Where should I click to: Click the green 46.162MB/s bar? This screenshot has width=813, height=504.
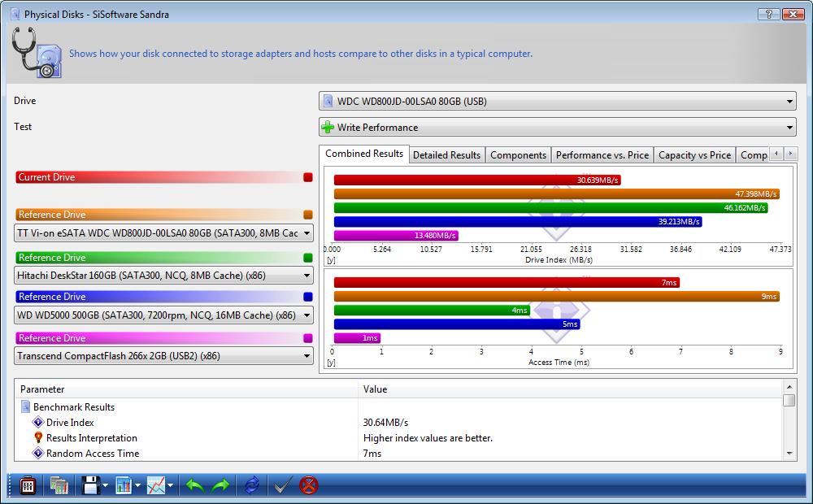click(550, 208)
